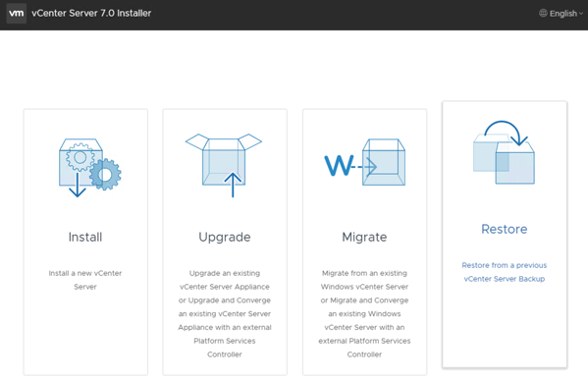The width and height of the screenshot is (588, 381).
Task: Click the "vCenter Server 7.0 Installer" title
Action: (x=91, y=13)
